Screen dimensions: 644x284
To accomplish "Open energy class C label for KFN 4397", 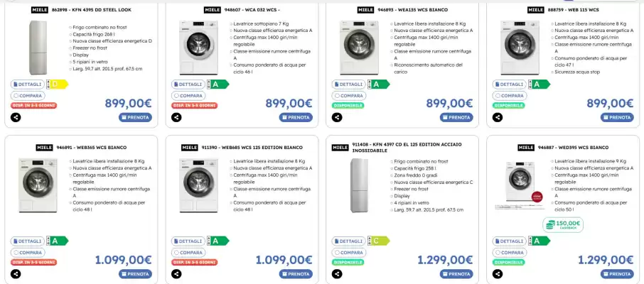I will (x=380, y=241).
